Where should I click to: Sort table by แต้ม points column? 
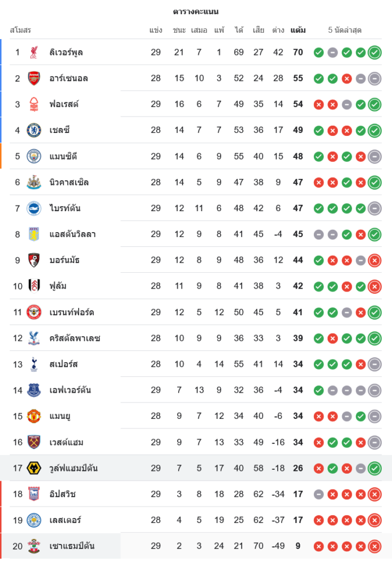pyautogui.click(x=298, y=30)
